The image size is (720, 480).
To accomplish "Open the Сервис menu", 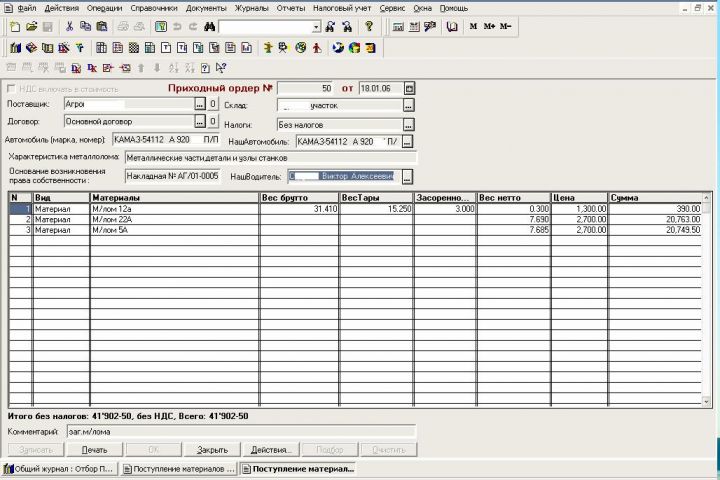I will 393,8.
